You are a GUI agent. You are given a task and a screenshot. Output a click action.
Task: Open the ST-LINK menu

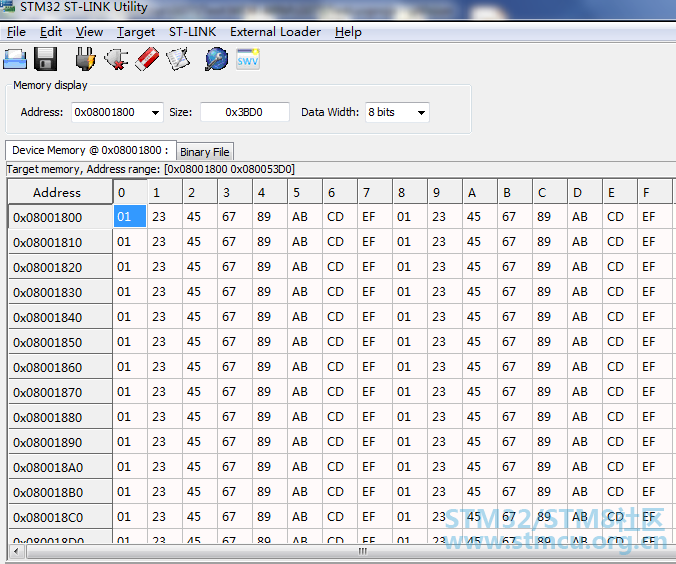(x=192, y=32)
